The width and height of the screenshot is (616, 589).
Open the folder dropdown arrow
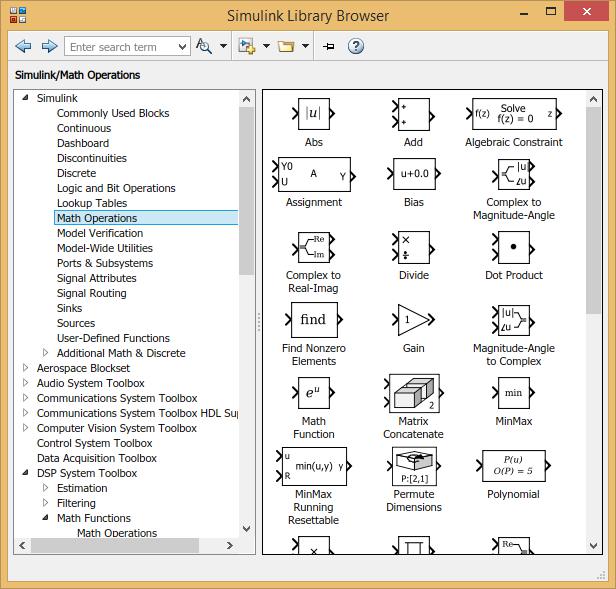(305, 46)
